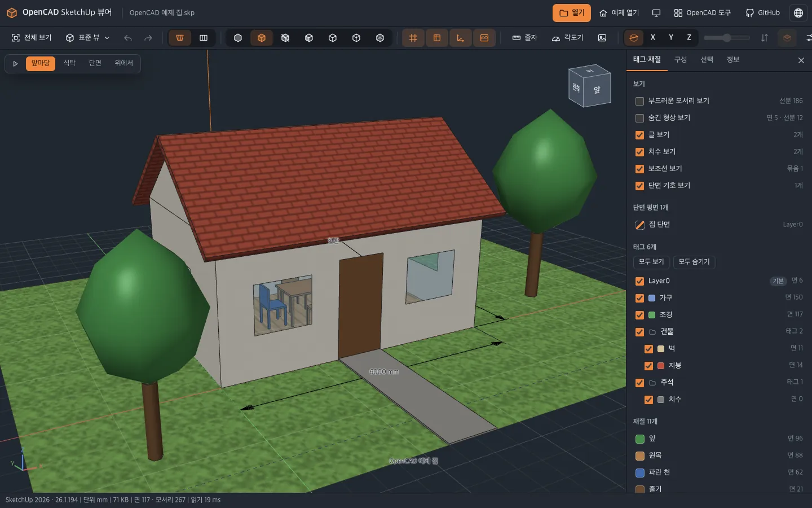Click the section position slider
812x508 pixels.
click(x=727, y=38)
